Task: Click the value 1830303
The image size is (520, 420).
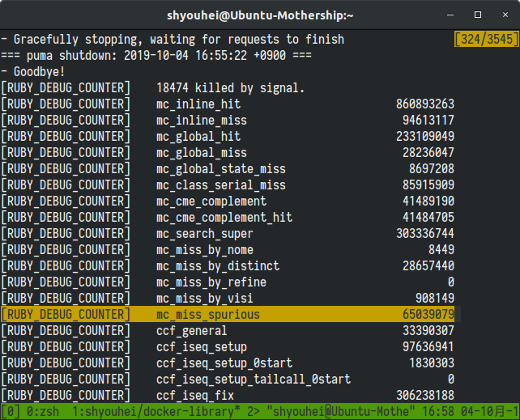Action: pos(432,363)
